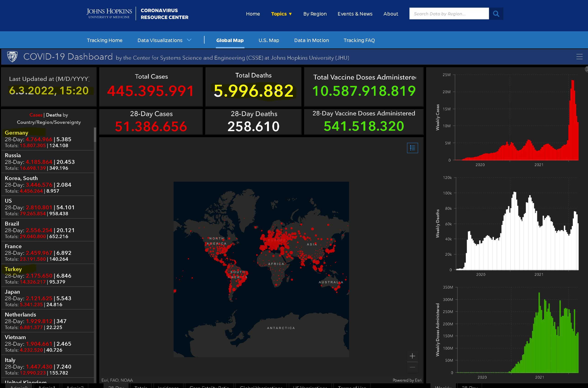588x388 pixels.
Task: Switch list sorting to Cases
Action: tap(36, 115)
